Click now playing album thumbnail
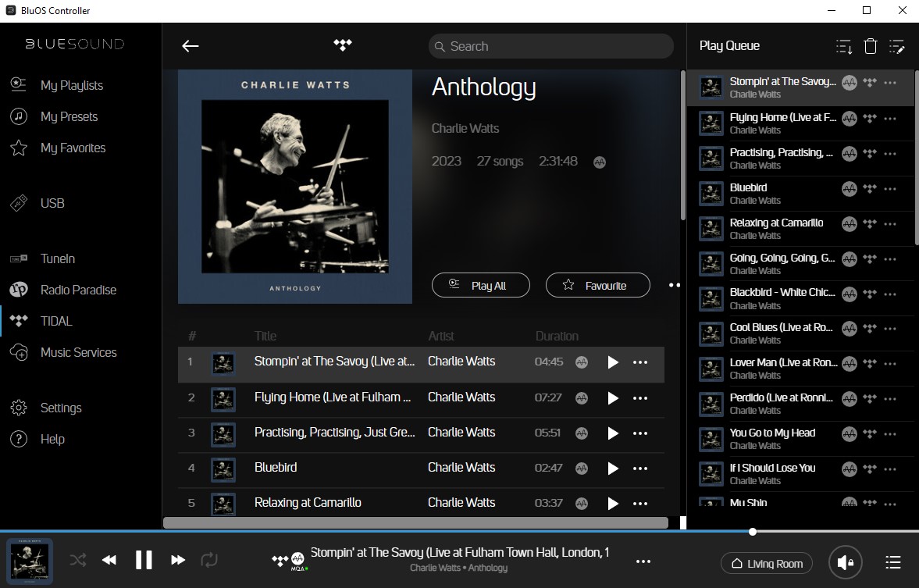Image resolution: width=919 pixels, height=588 pixels. point(30,561)
